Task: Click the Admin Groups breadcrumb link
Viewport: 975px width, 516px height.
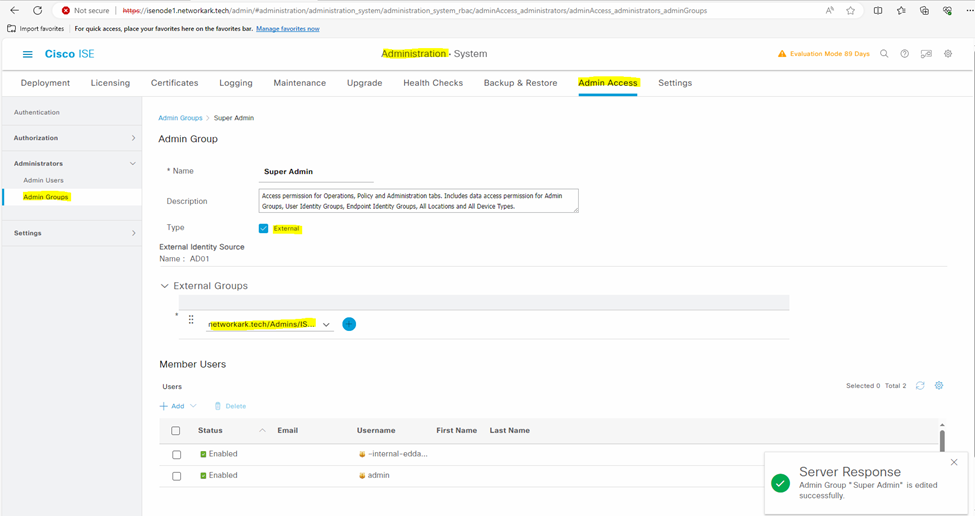Action: 180,118
